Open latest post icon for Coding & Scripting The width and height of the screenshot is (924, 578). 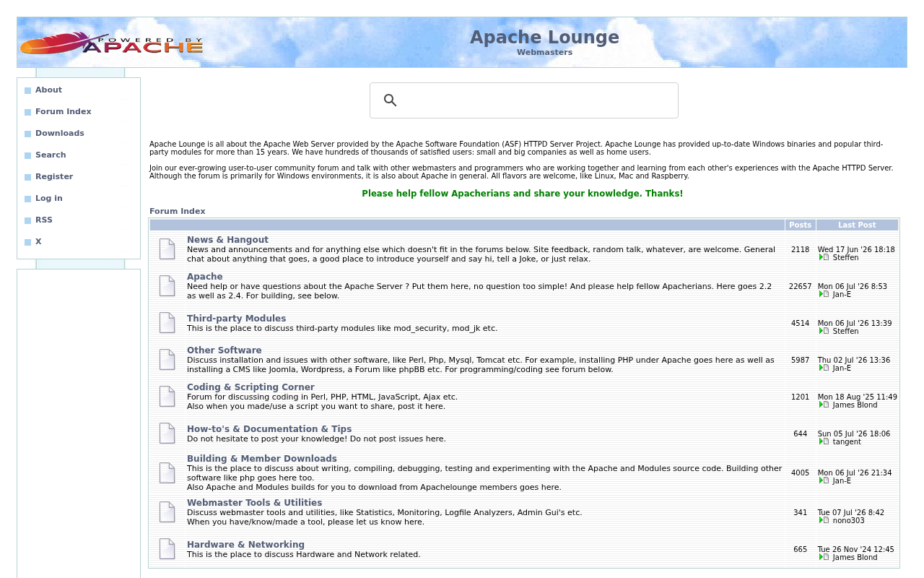pyautogui.click(x=824, y=405)
